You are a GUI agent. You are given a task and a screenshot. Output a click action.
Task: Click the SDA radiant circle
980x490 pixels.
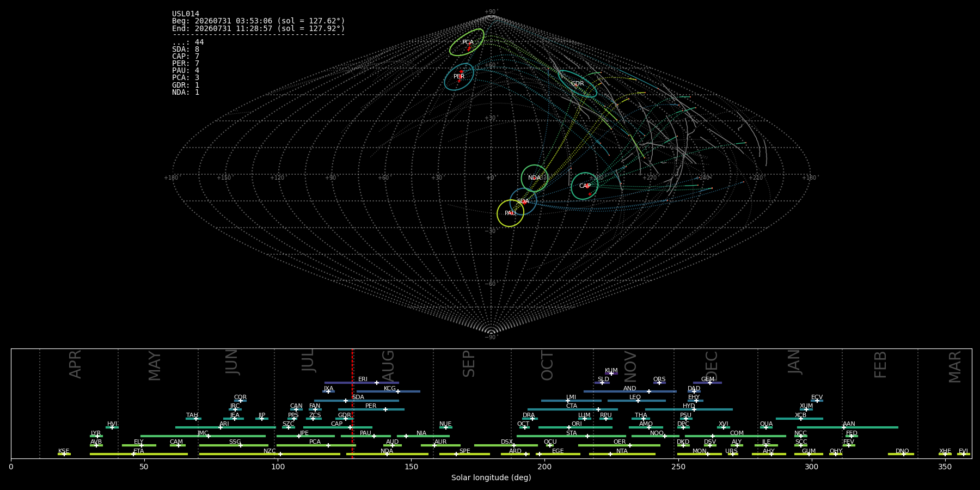pyautogui.click(x=523, y=201)
